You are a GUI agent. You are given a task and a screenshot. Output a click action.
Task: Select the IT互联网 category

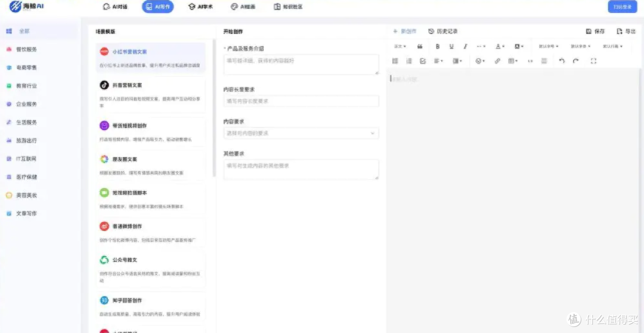point(22,159)
